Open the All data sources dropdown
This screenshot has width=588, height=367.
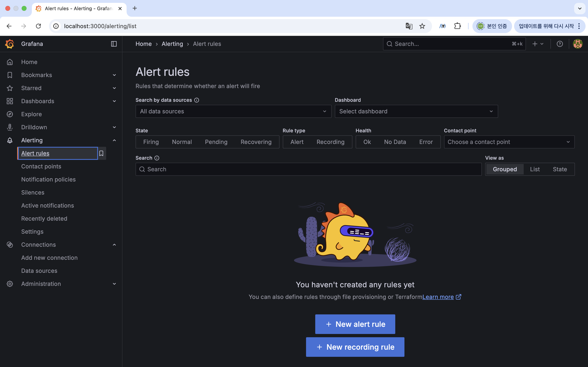pos(233,111)
